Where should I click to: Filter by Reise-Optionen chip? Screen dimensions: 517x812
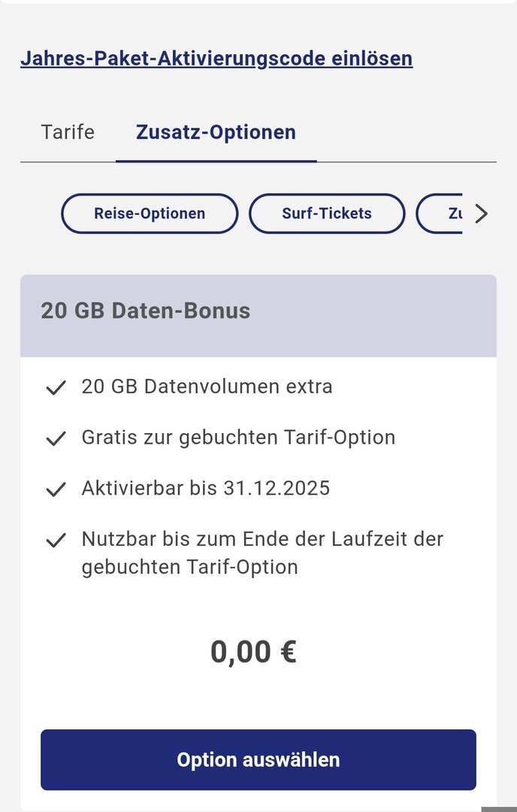[x=150, y=214]
